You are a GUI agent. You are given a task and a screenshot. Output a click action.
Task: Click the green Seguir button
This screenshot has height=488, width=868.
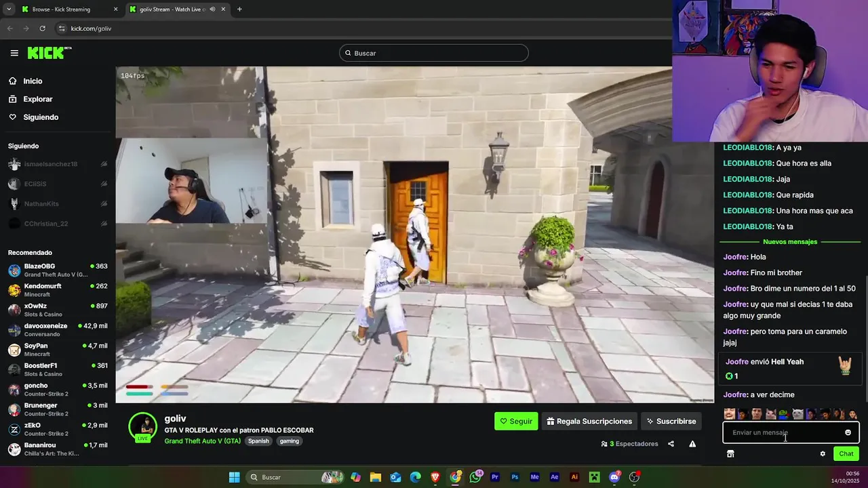click(x=516, y=421)
